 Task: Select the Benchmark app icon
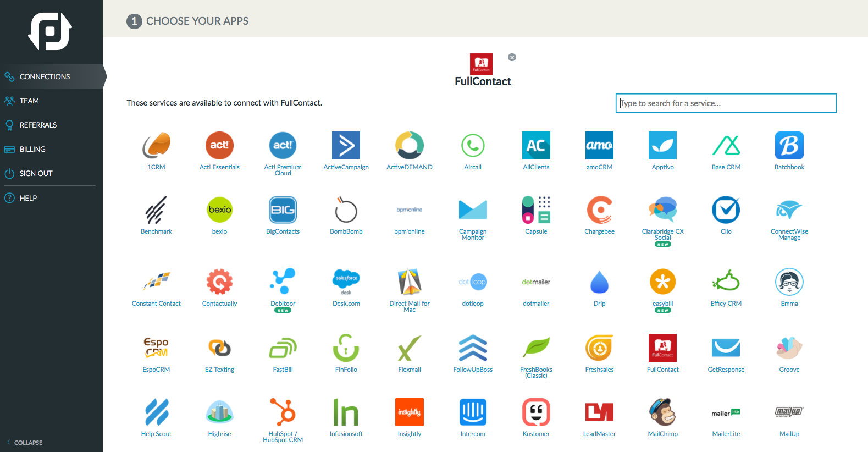click(156, 210)
